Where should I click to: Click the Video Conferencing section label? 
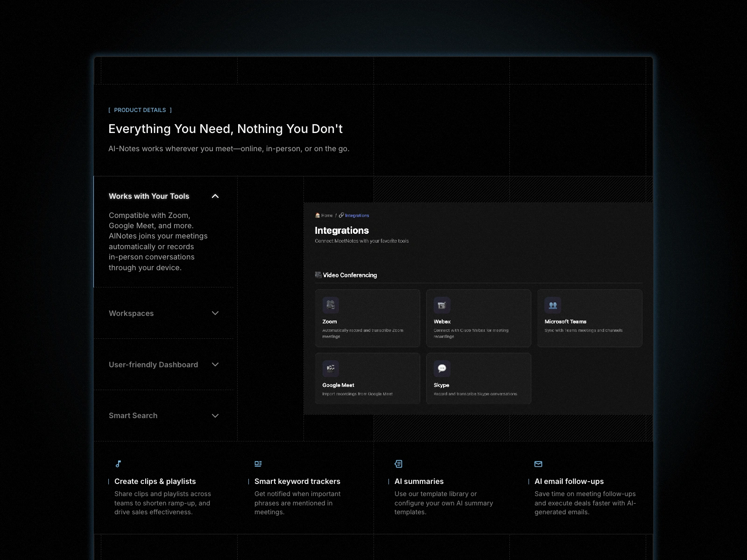(350, 275)
